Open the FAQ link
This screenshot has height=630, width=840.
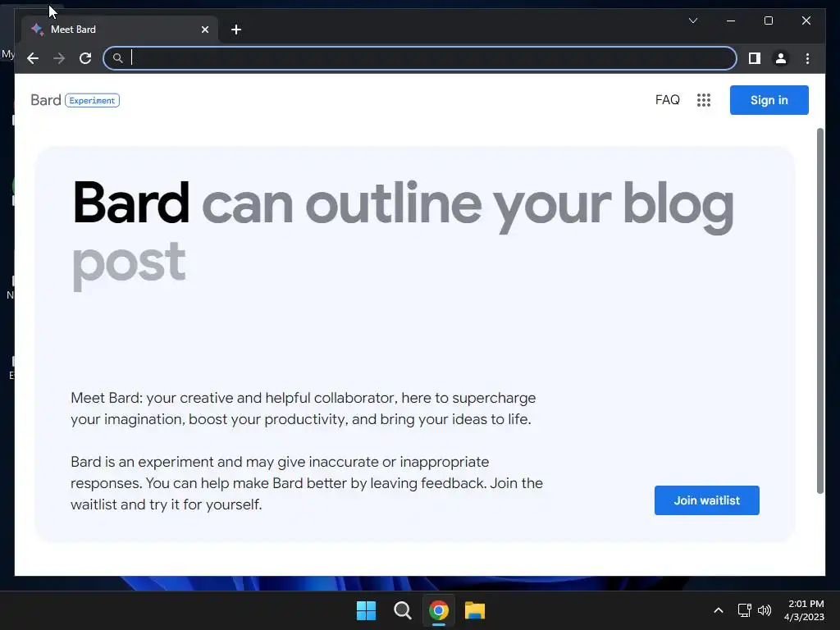[x=667, y=100]
